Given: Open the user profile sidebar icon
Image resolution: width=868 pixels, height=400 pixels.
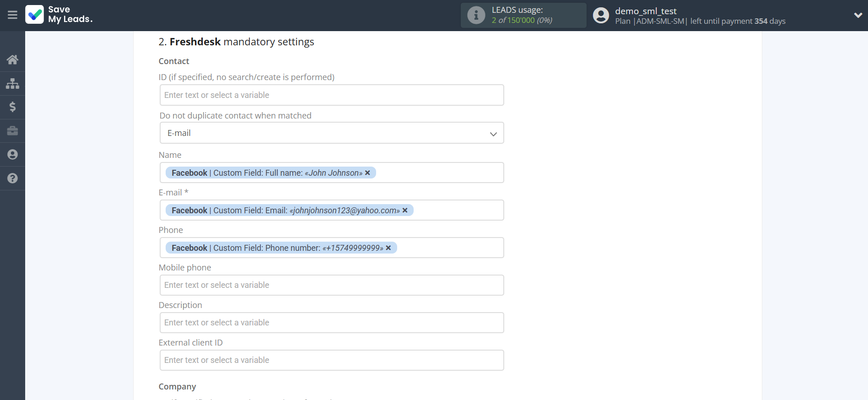Looking at the screenshot, I should pyautogui.click(x=12, y=155).
